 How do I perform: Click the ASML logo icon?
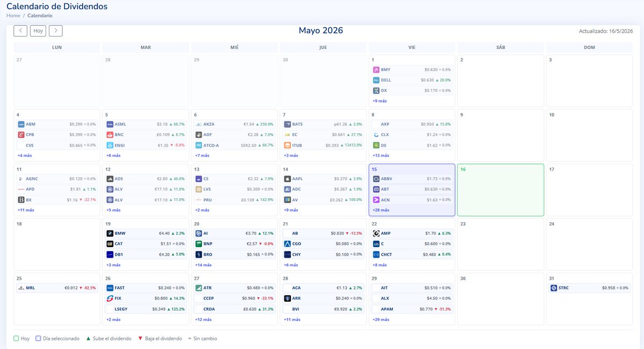click(110, 124)
